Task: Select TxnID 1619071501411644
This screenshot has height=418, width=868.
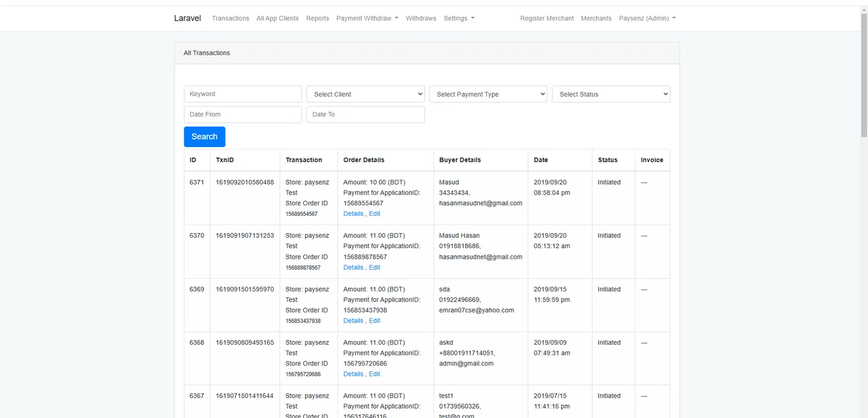Action: [245, 396]
